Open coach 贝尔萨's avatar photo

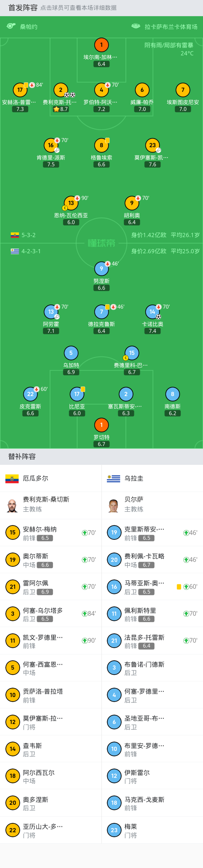[x=114, y=505]
